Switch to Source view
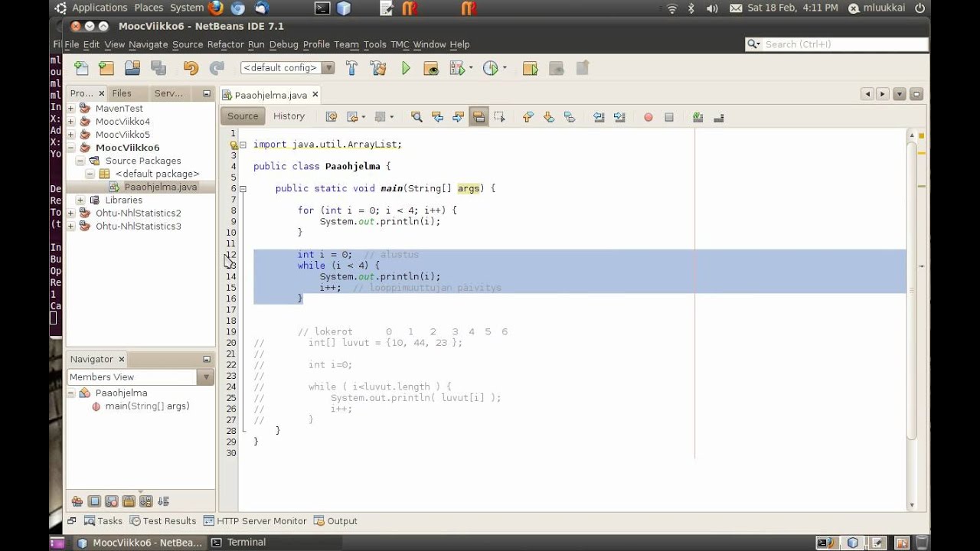 coord(243,116)
